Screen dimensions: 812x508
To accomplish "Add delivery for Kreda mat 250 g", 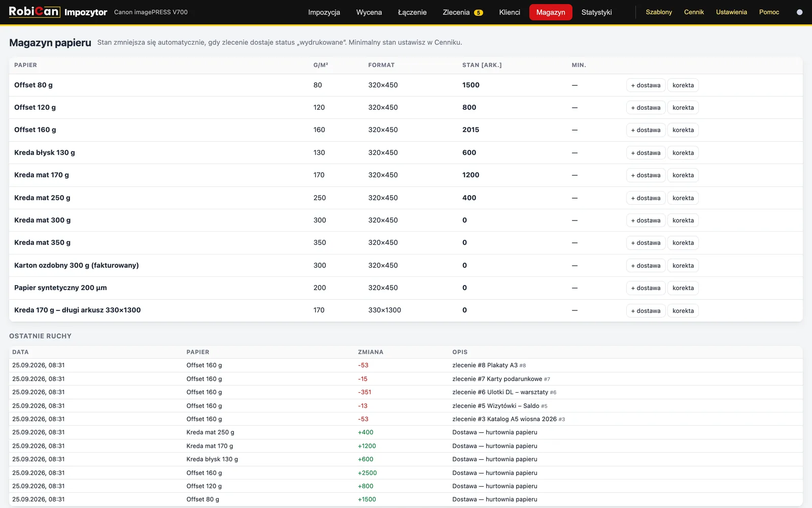I will click(x=646, y=198).
